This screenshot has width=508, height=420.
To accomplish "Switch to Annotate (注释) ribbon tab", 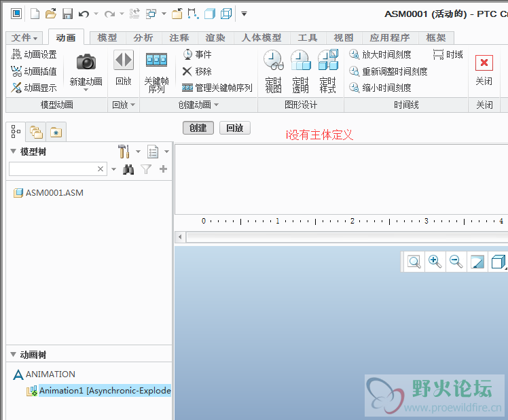I will click(179, 37).
